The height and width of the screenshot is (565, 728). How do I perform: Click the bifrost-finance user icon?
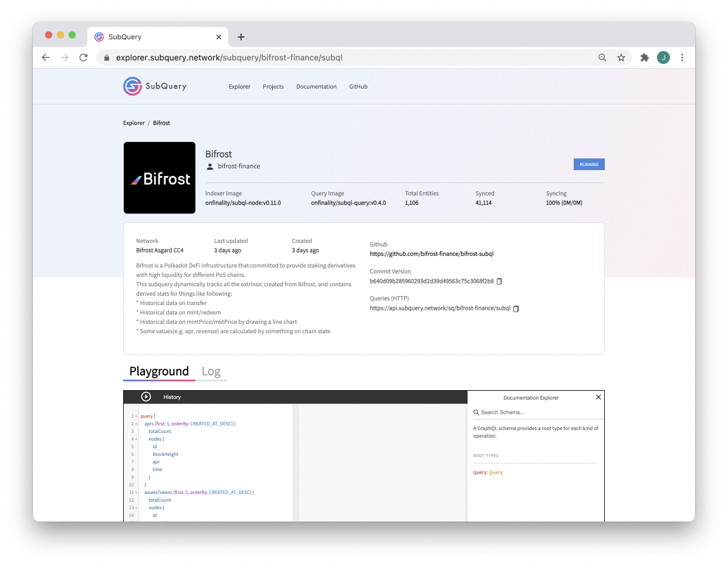tap(210, 167)
